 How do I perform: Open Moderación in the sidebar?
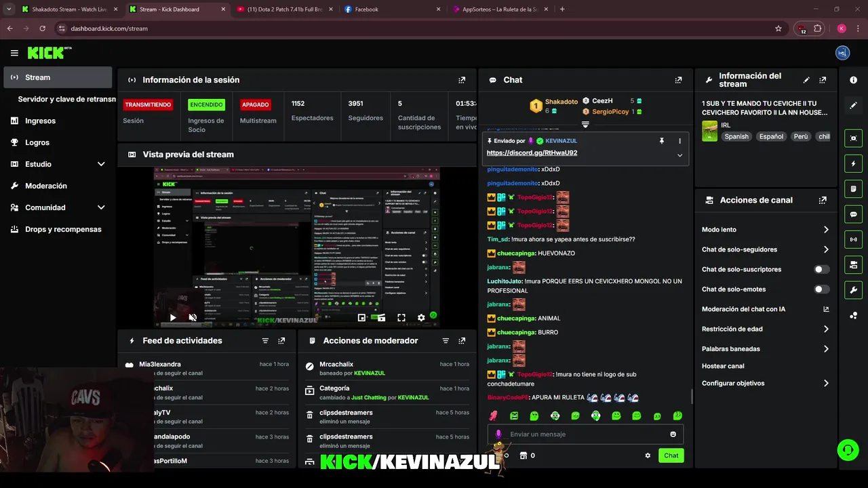click(58, 186)
